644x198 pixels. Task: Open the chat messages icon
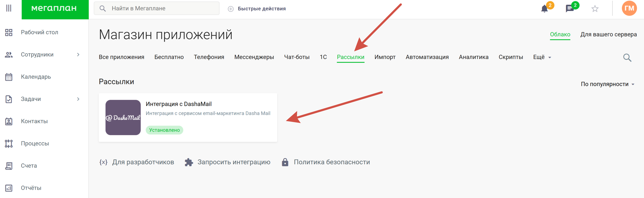coord(570,9)
